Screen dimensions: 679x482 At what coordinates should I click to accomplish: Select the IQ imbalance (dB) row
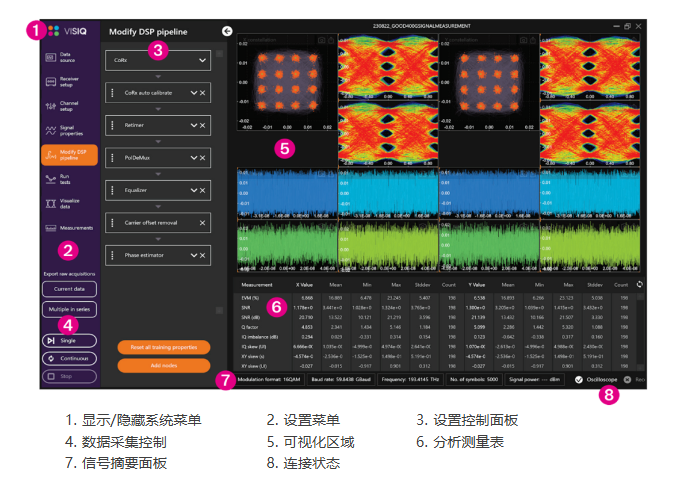[x=437, y=337]
